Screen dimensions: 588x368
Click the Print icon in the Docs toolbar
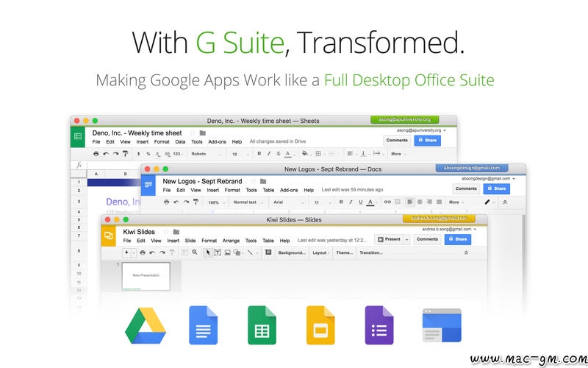[x=167, y=202]
